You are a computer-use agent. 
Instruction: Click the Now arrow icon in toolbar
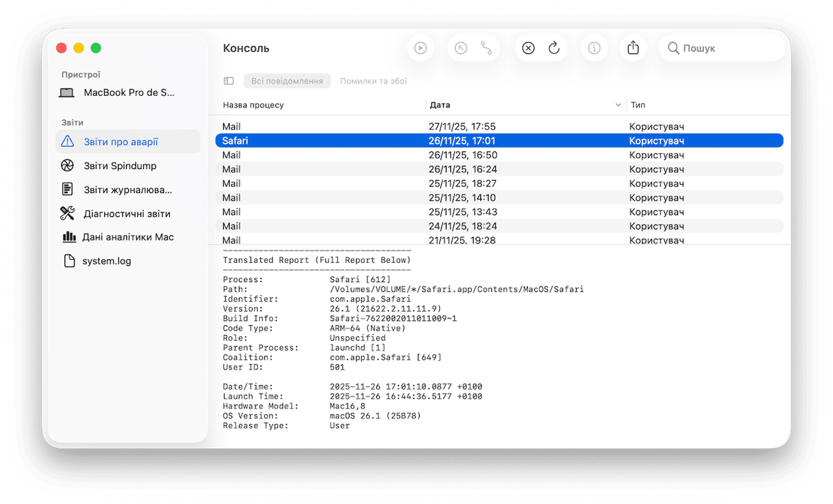461,48
